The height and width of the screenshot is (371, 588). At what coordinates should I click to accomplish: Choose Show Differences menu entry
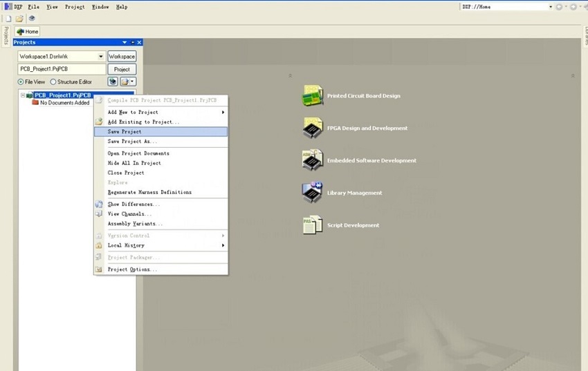coord(160,204)
